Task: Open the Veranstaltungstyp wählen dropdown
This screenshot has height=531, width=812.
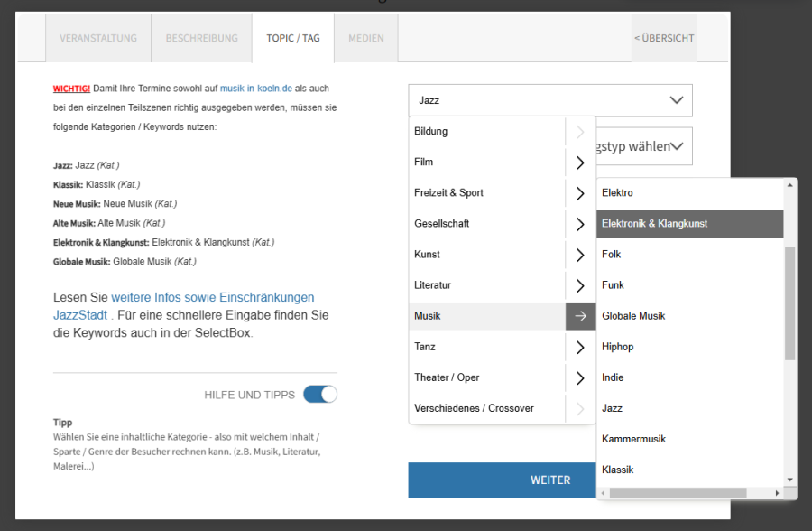Action: pos(642,146)
